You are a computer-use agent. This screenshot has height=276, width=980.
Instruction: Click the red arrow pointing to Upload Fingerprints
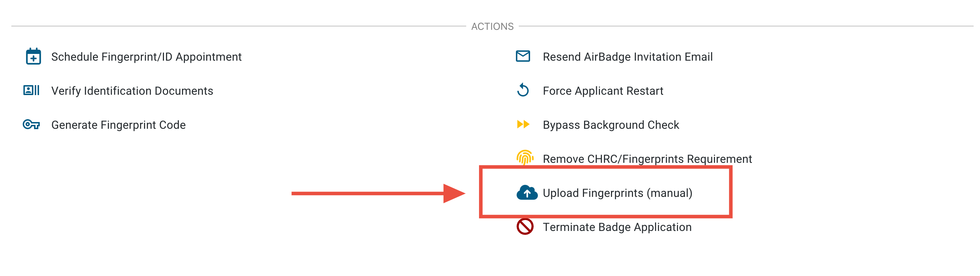(x=378, y=193)
